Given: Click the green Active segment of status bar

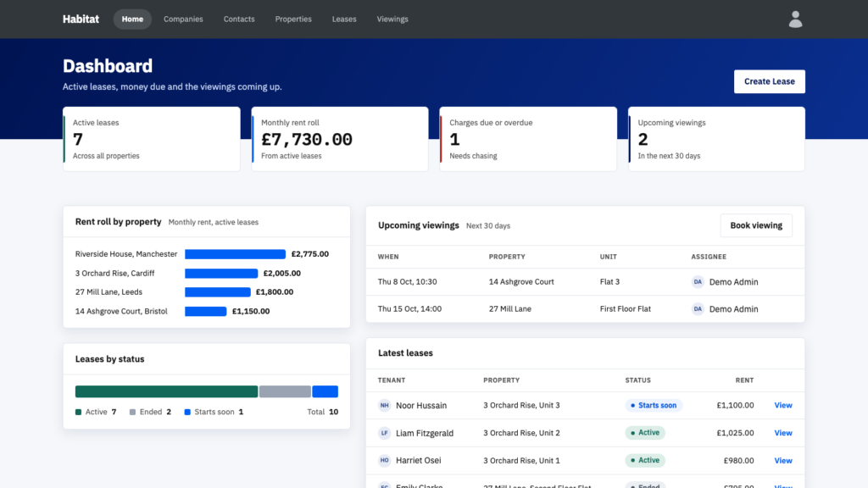Looking at the screenshot, I should (167, 391).
